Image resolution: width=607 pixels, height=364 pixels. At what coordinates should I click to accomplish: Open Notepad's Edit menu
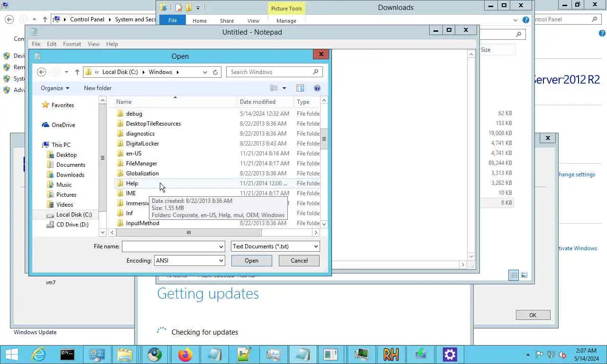52,44
